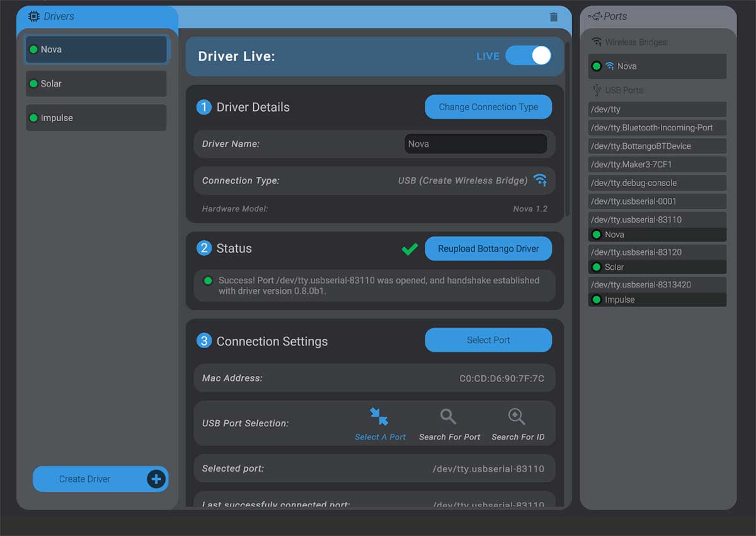
Task: Select the Nova driver in Drivers list
Action: 96,49
